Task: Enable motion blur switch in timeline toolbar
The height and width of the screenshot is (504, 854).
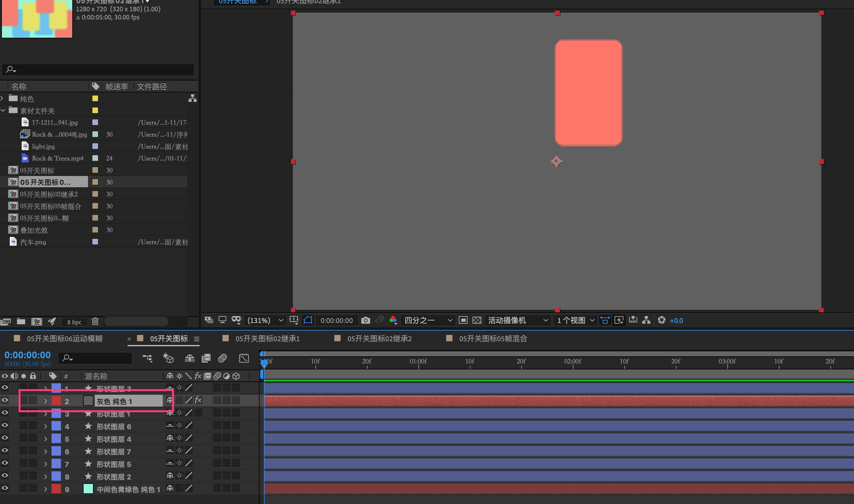Action: point(222,358)
